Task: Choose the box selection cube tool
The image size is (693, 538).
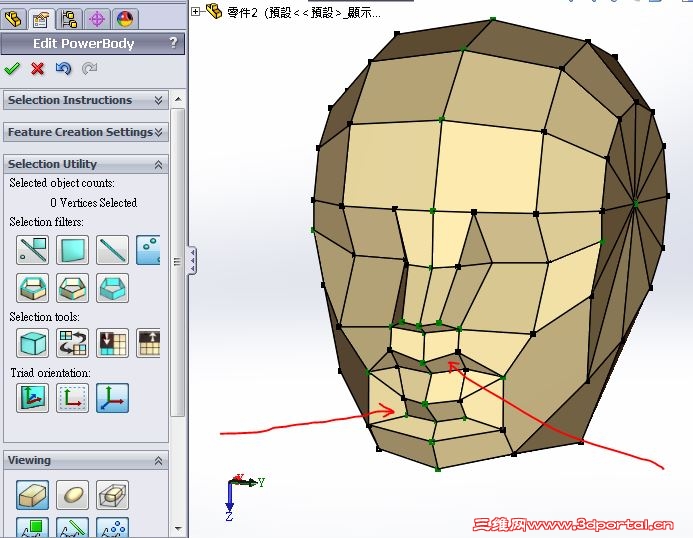Action: 32,343
